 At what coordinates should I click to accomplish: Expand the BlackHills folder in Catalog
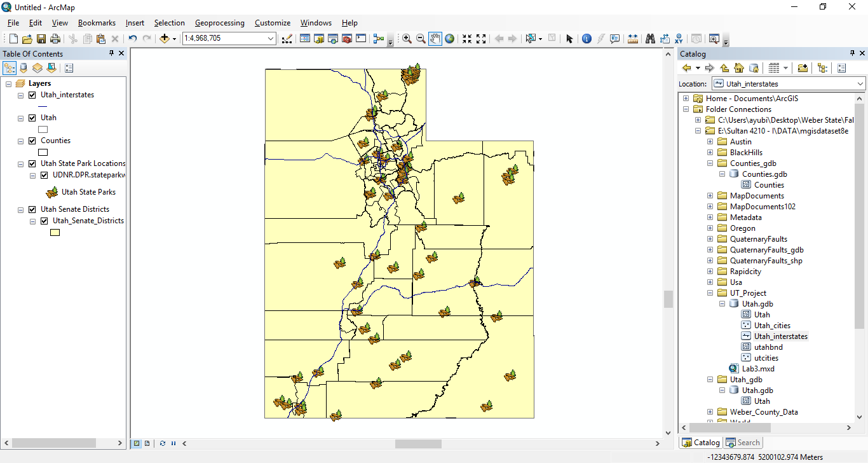(x=710, y=153)
